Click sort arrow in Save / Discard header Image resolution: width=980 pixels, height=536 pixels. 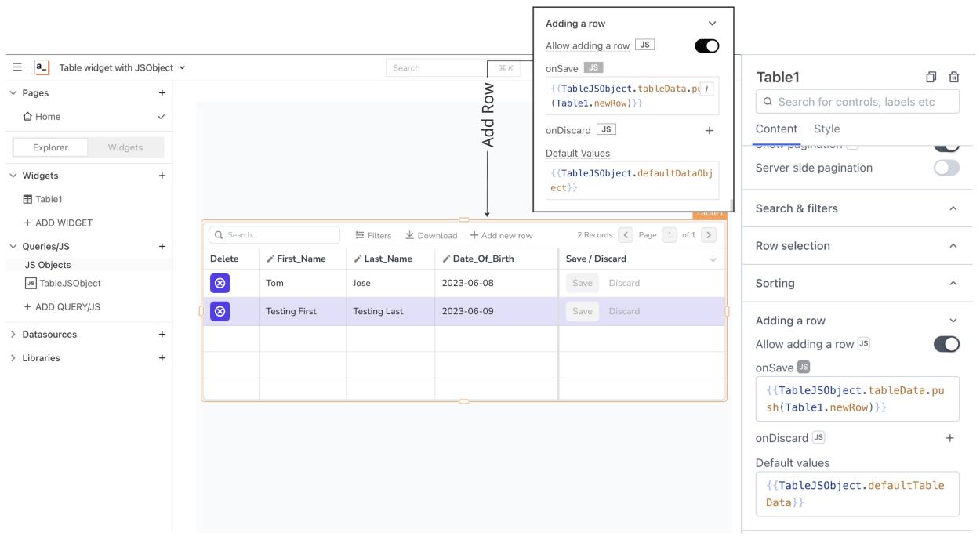point(713,259)
